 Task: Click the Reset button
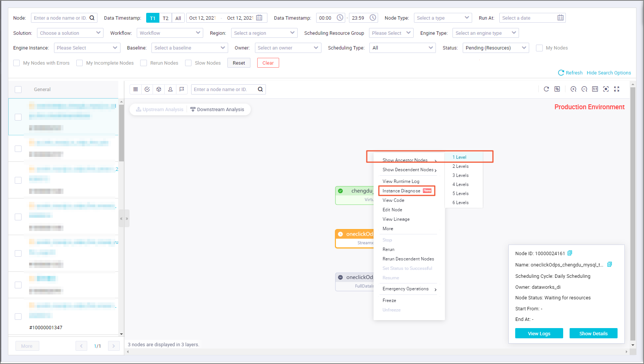[x=239, y=63]
